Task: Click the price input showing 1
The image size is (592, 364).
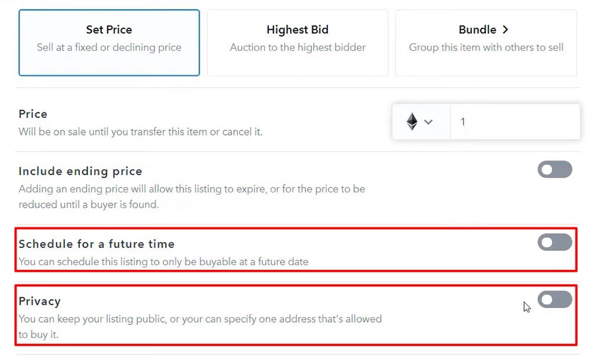Action: click(515, 121)
